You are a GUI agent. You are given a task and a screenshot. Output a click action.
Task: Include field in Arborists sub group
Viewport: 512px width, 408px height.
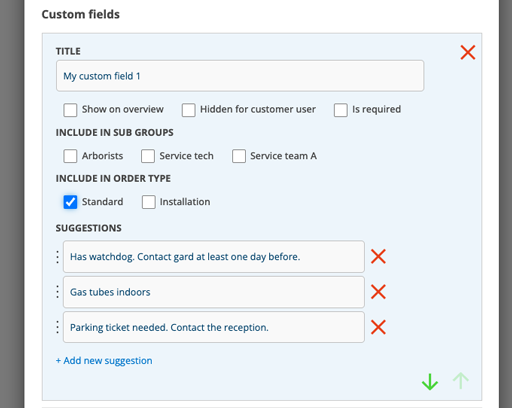pyautogui.click(x=70, y=156)
